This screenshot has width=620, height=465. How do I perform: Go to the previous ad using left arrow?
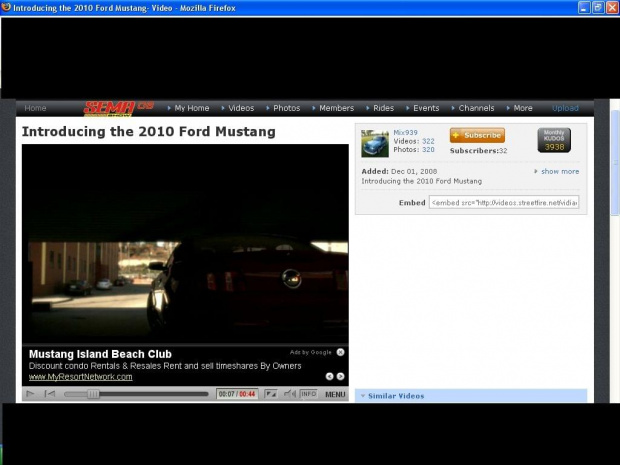click(x=329, y=376)
